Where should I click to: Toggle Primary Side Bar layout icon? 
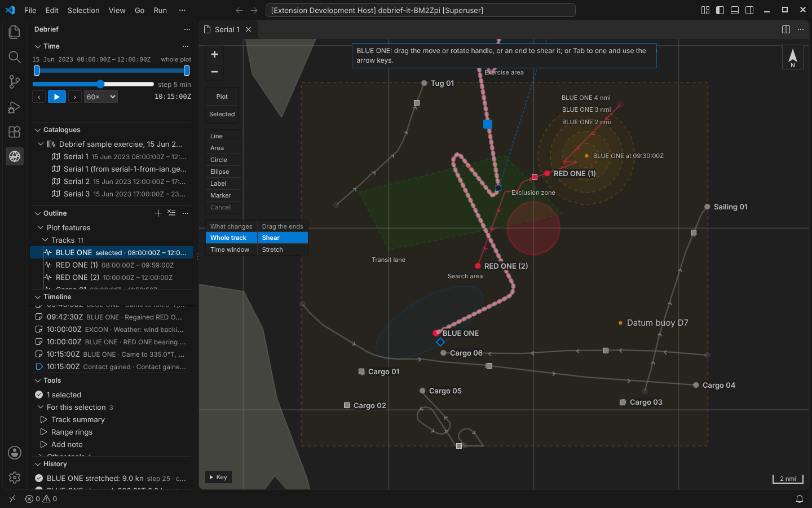720,10
